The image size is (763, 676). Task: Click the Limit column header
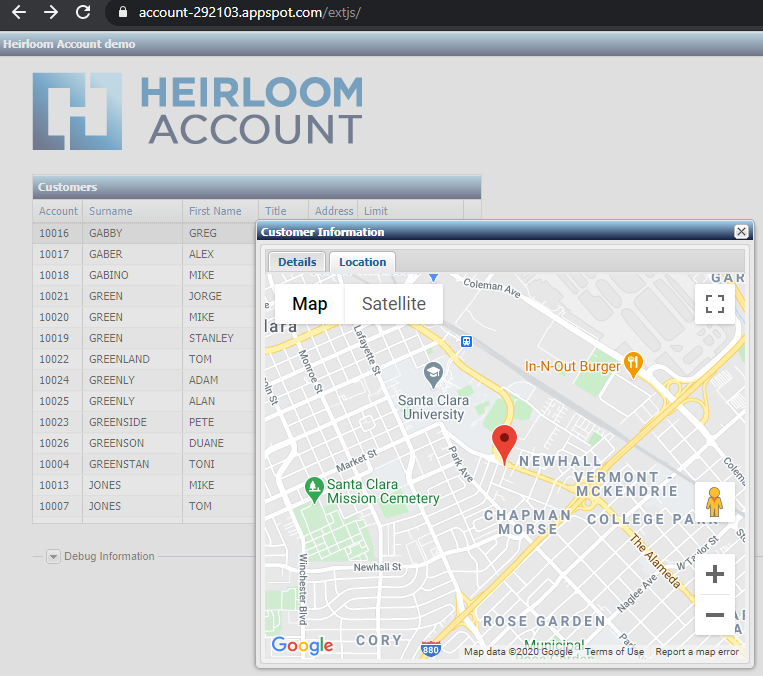410,211
